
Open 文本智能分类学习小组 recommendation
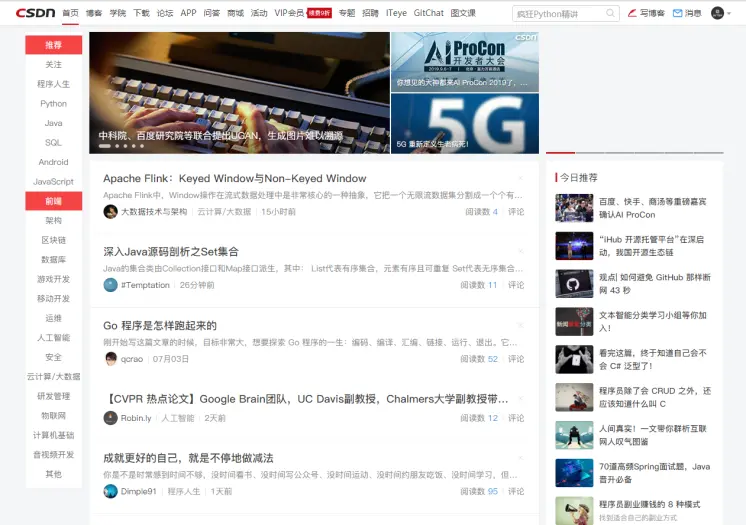(x=653, y=321)
